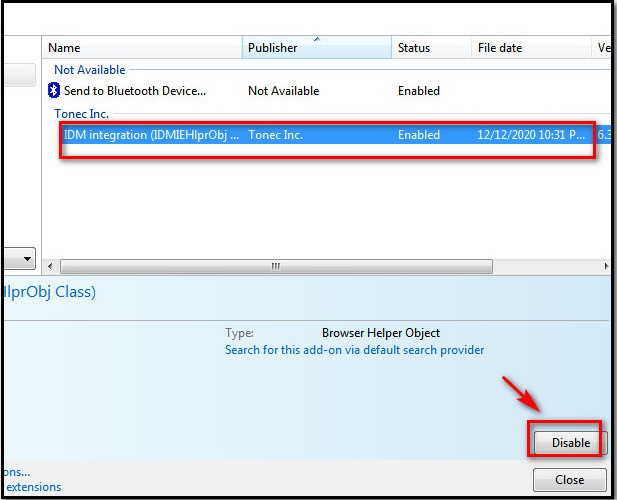Click the horizontal scrollbar left arrow

pyautogui.click(x=50, y=266)
